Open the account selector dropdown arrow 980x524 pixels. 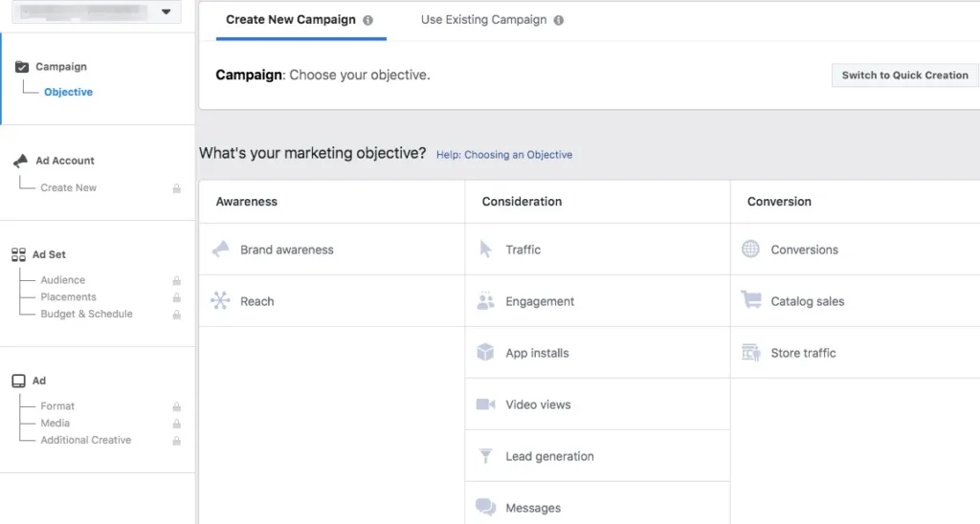[167, 12]
